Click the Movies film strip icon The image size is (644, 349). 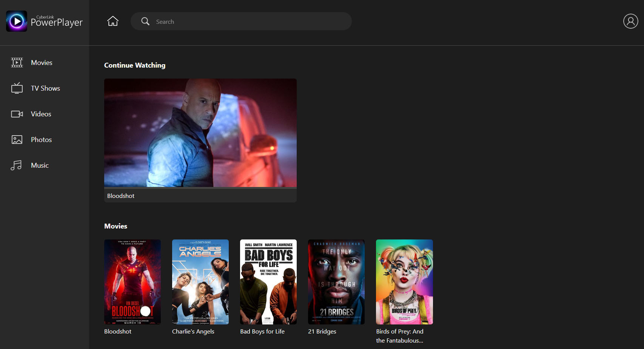[x=17, y=62]
